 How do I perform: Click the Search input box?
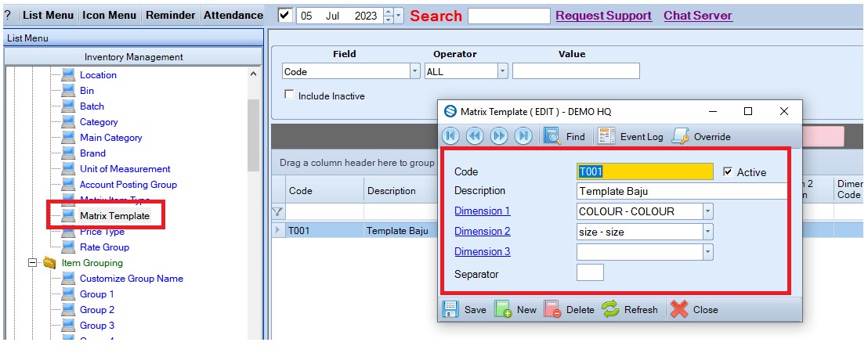click(508, 16)
